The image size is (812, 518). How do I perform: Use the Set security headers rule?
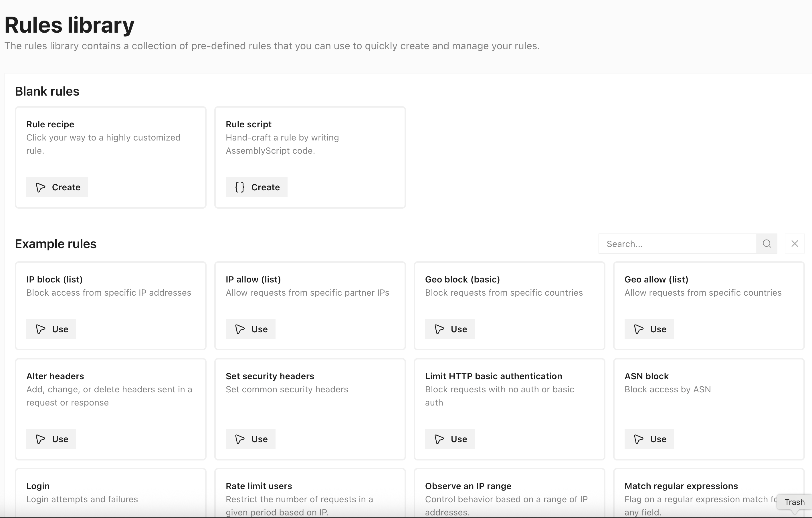251,439
